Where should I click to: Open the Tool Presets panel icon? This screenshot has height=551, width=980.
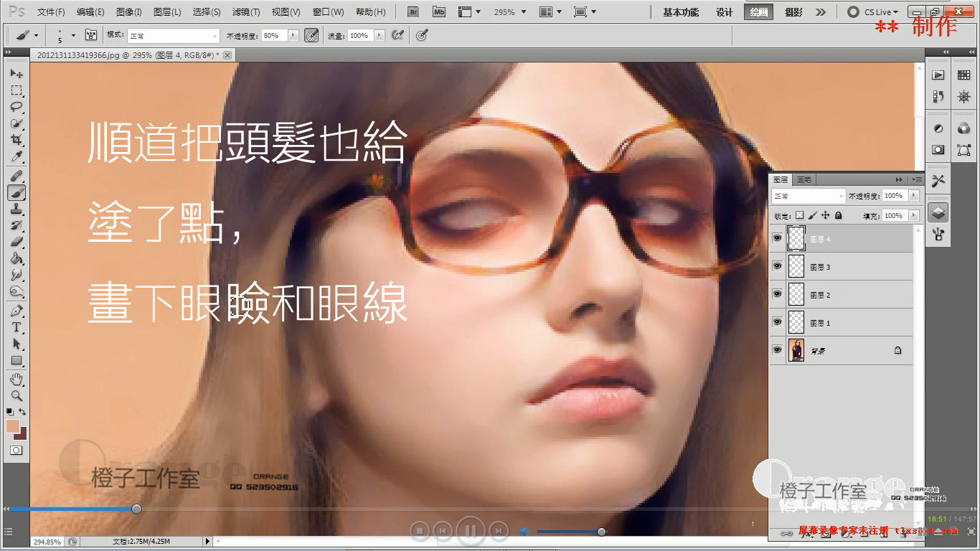[938, 181]
